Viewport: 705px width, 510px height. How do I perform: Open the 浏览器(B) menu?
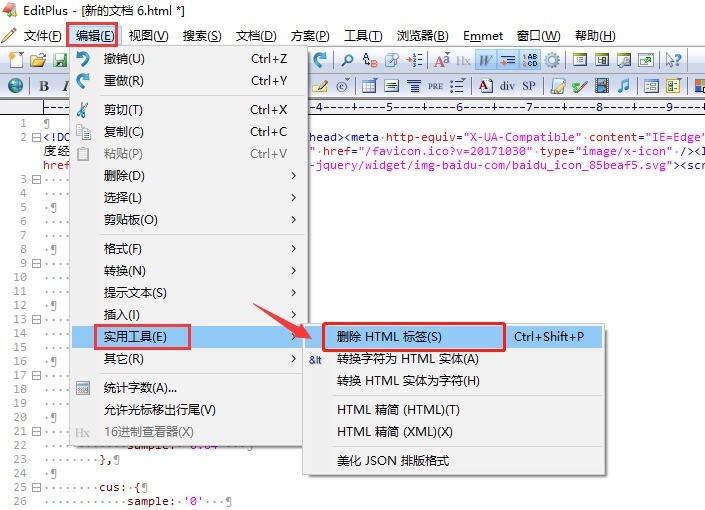[422, 36]
